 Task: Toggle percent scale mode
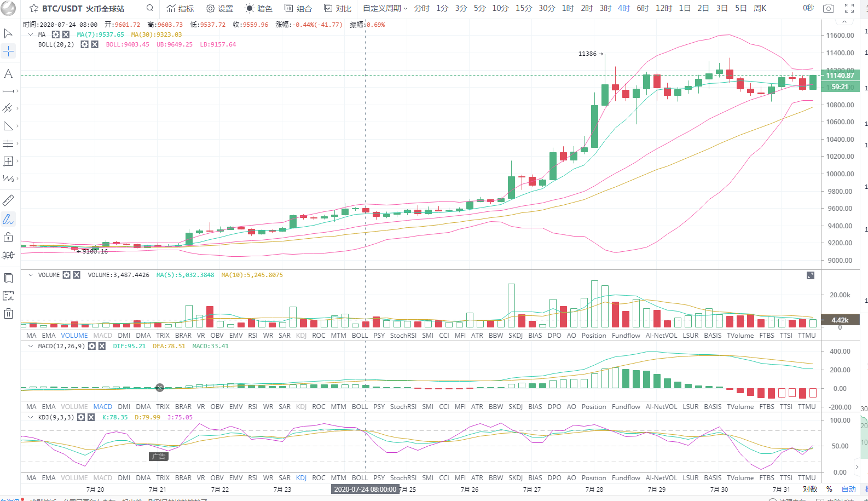(x=829, y=489)
